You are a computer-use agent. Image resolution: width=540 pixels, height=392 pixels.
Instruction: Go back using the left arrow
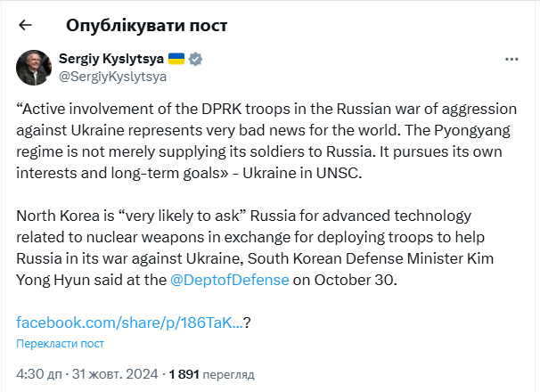pos(25,25)
